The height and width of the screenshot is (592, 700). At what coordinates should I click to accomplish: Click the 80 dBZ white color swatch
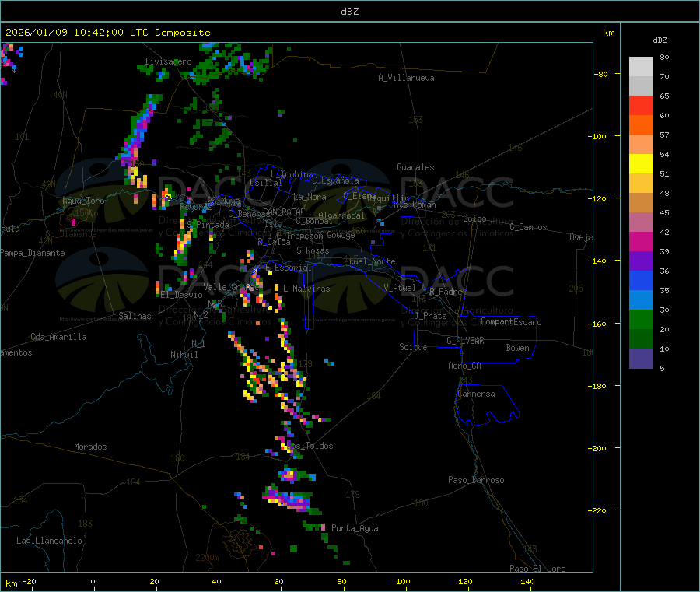tap(641, 67)
